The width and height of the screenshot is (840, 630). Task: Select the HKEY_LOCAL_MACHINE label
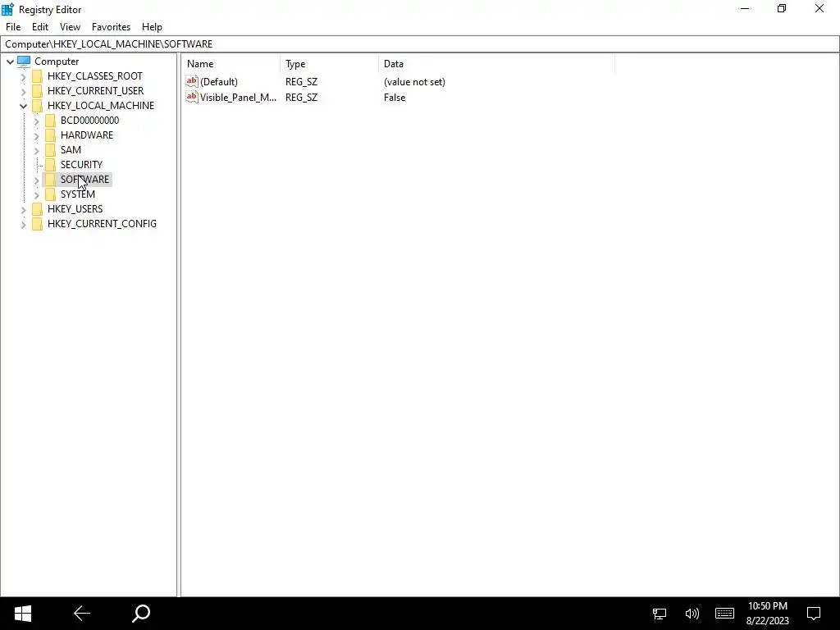(x=101, y=106)
